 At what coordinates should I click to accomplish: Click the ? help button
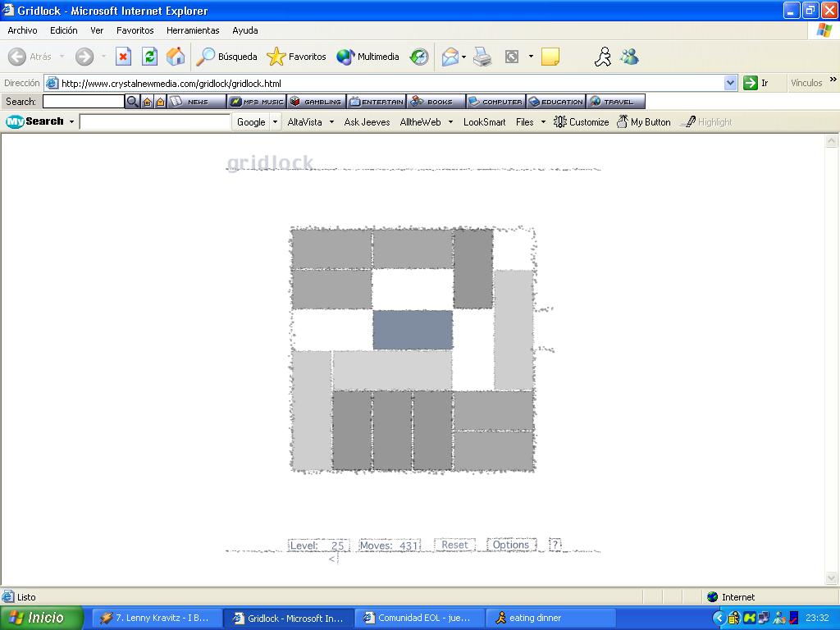point(555,545)
